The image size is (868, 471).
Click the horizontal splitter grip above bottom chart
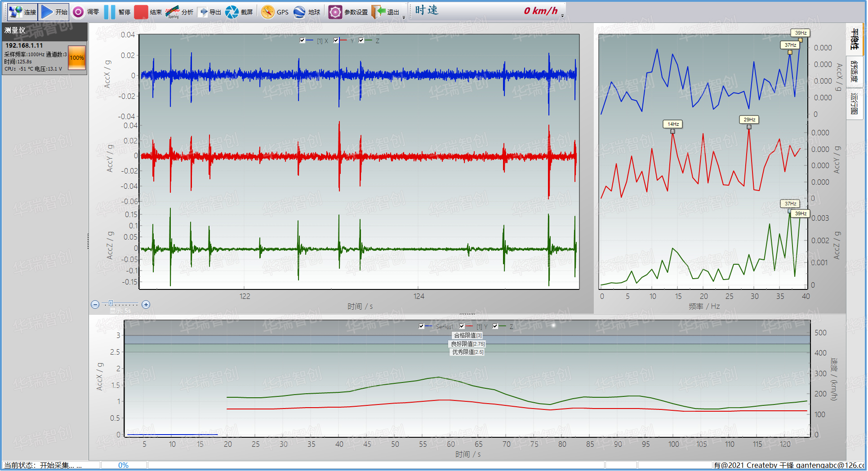pyautogui.click(x=467, y=314)
